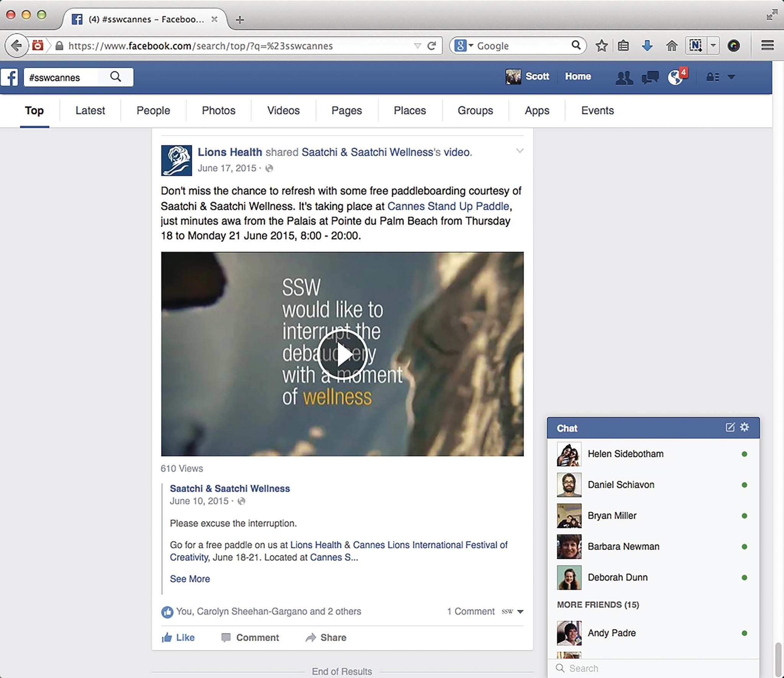Switch to the Apps tab

(x=537, y=111)
